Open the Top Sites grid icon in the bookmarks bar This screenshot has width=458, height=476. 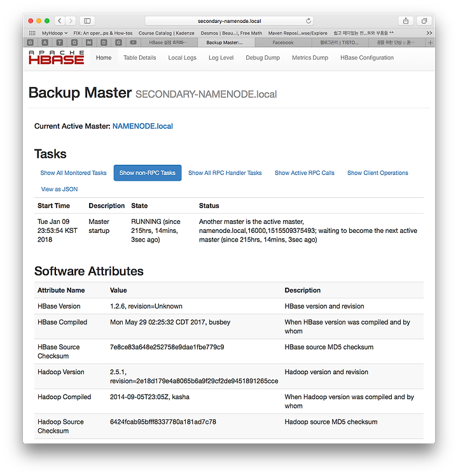(32, 33)
